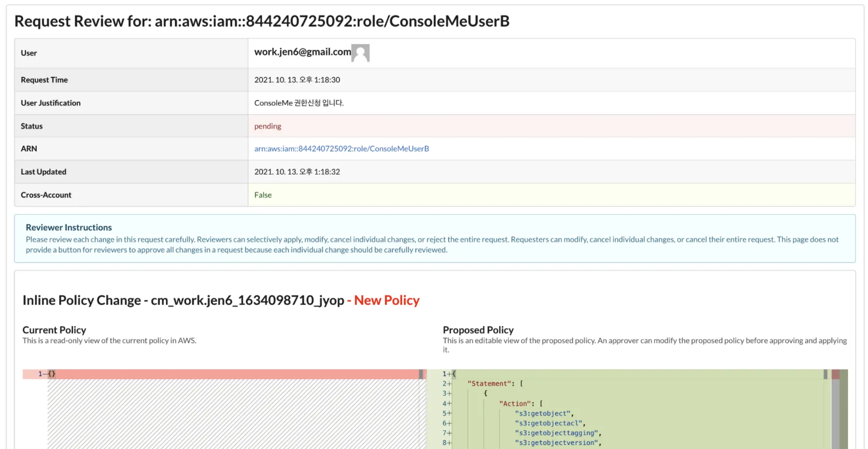Click the red 'New Policy' label
Viewport: 868px width, 449px height.
tap(387, 300)
